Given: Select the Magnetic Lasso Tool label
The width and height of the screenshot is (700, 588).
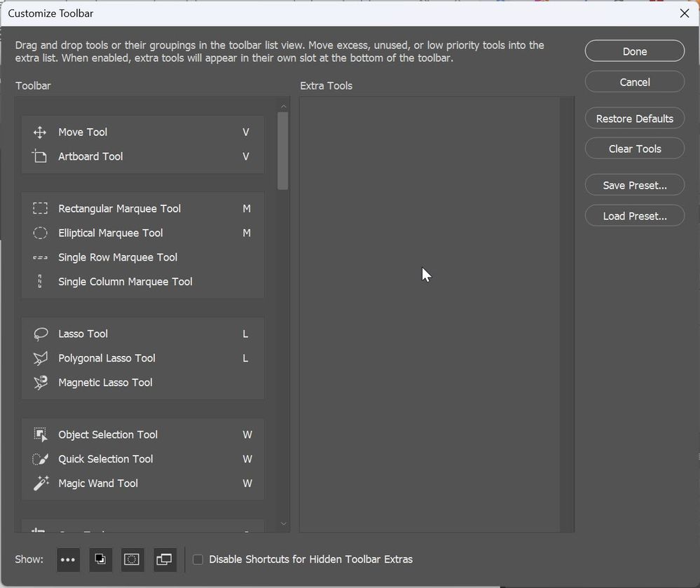Looking at the screenshot, I should click(x=105, y=383).
